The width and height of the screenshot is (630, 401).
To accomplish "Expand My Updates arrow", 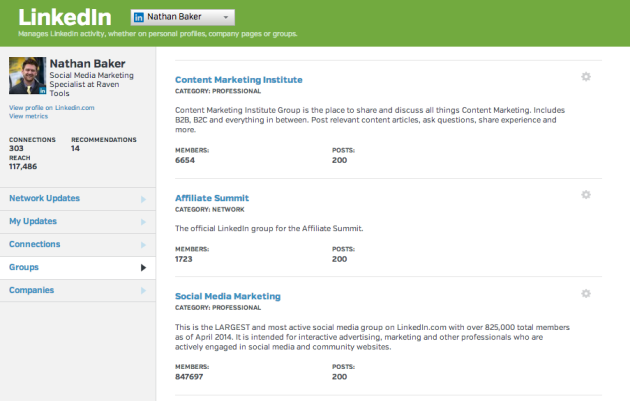I will click(143, 222).
